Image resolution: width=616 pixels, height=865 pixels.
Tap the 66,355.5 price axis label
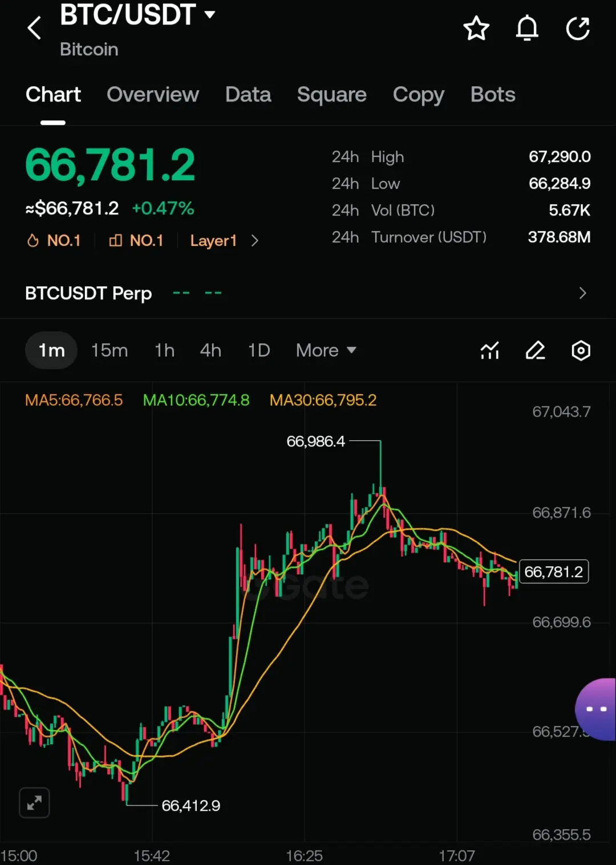[x=561, y=835]
